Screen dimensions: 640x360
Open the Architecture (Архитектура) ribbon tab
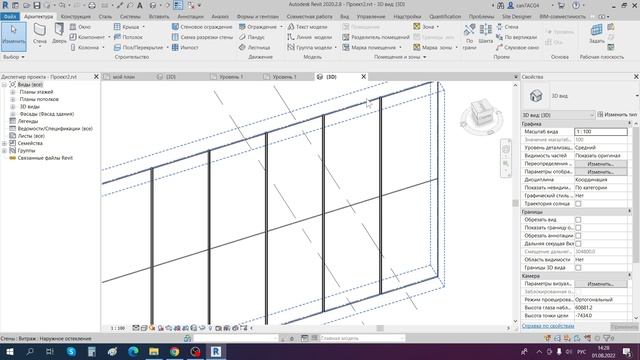click(x=38, y=17)
